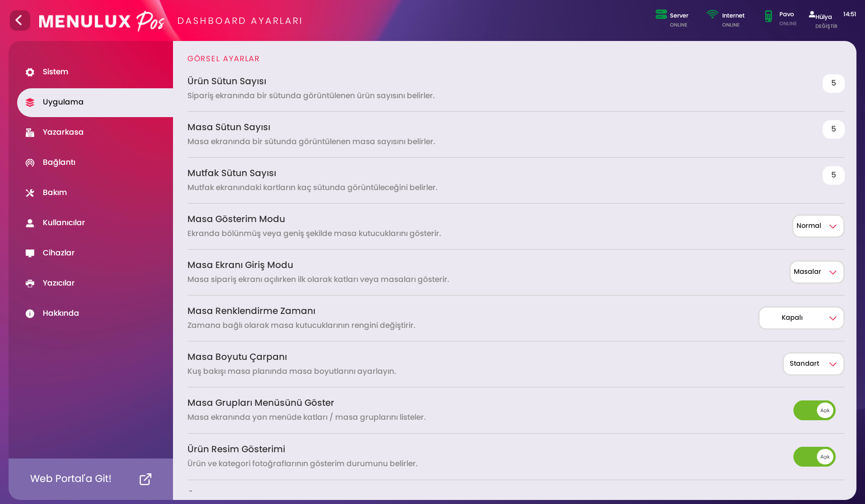This screenshot has height=504, width=865.
Task: Click the Hülya user profile icon
Action: (x=812, y=14)
